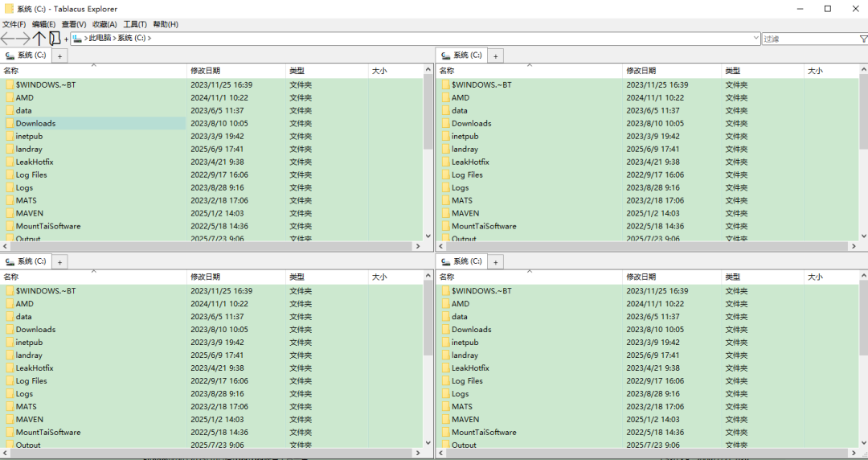This screenshot has height=460, width=868.
Task: Click 系统 (C:) in the address breadcrumb
Action: pyautogui.click(x=132, y=39)
